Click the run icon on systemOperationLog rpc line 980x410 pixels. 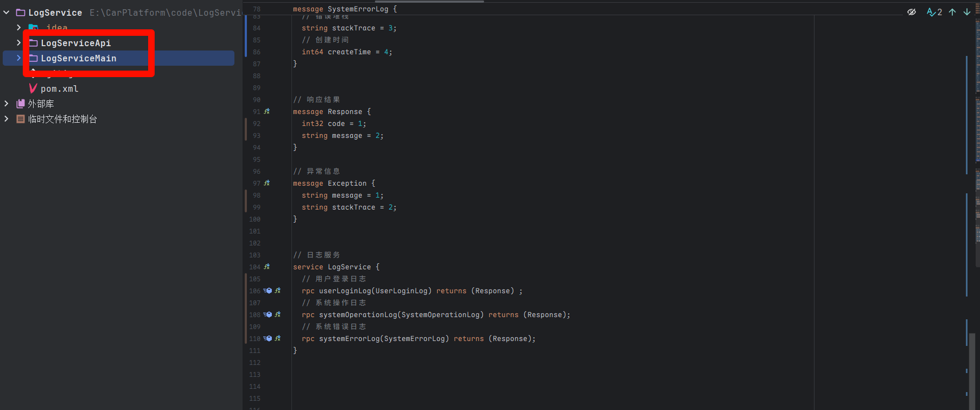[x=278, y=314]
